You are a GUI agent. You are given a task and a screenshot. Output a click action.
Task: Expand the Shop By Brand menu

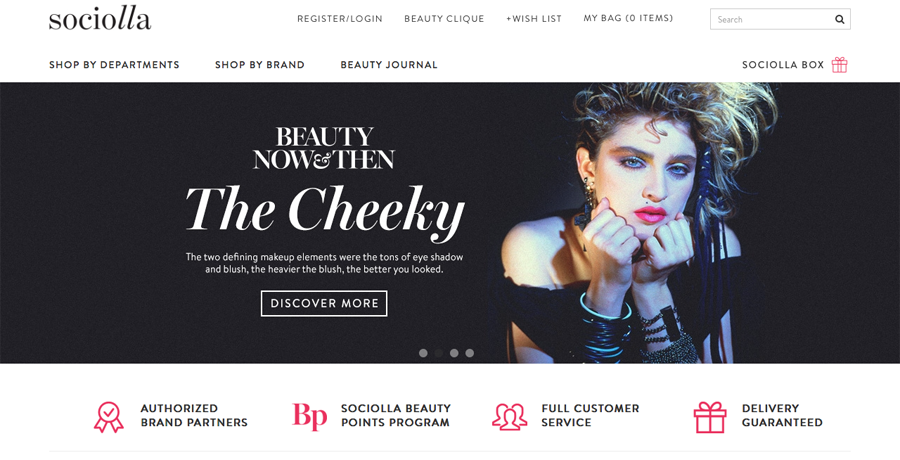point(259,65)
